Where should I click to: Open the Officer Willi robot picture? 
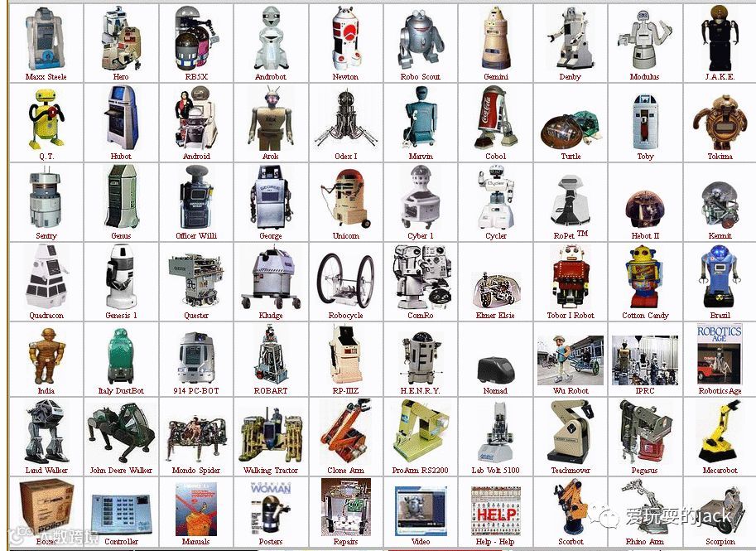tap(195, 197)
